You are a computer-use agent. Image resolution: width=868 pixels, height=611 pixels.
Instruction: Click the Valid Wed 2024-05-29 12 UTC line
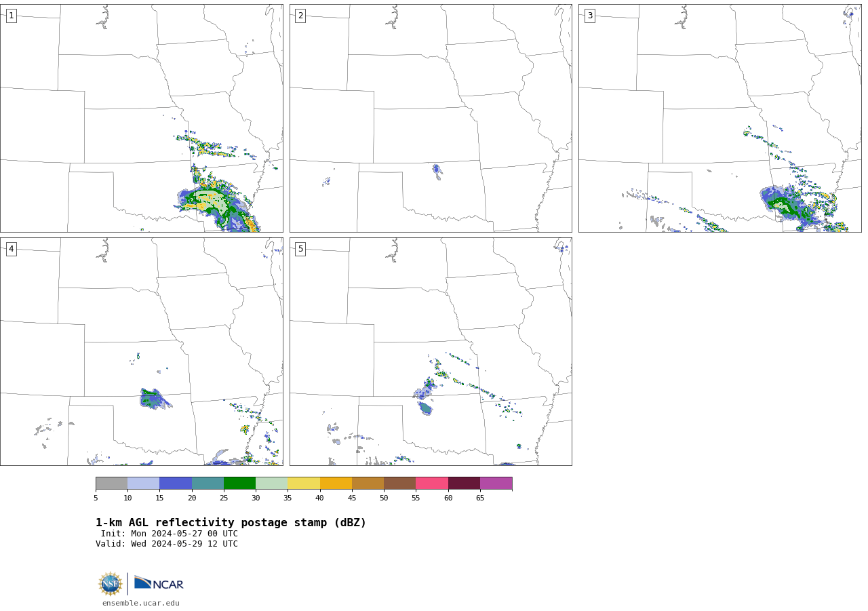(x=167, y=544)
